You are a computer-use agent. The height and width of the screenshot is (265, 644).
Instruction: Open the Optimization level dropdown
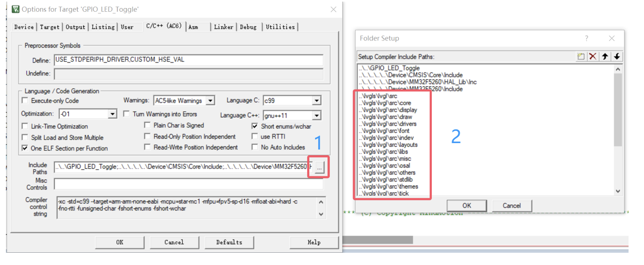tap(112, 114)
